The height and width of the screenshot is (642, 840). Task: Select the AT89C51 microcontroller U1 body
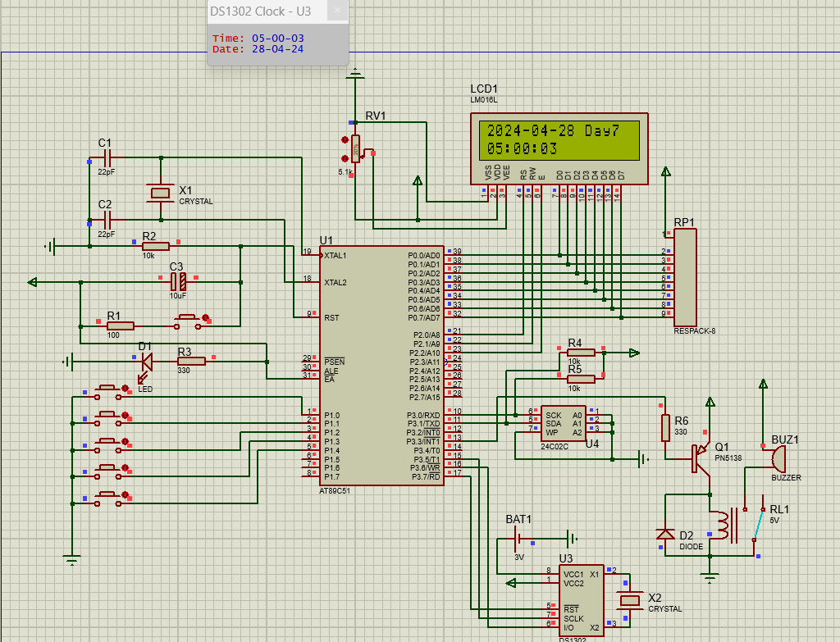[381, 366]
